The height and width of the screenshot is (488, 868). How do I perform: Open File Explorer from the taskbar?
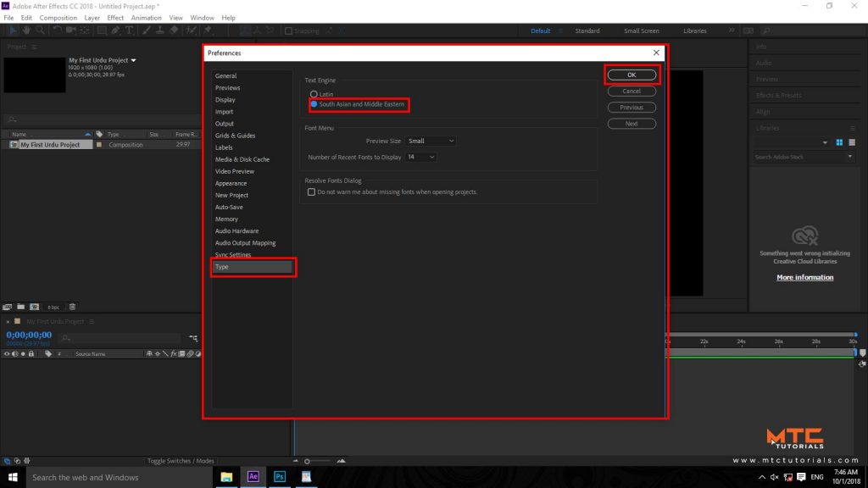[x=226, y=477]
